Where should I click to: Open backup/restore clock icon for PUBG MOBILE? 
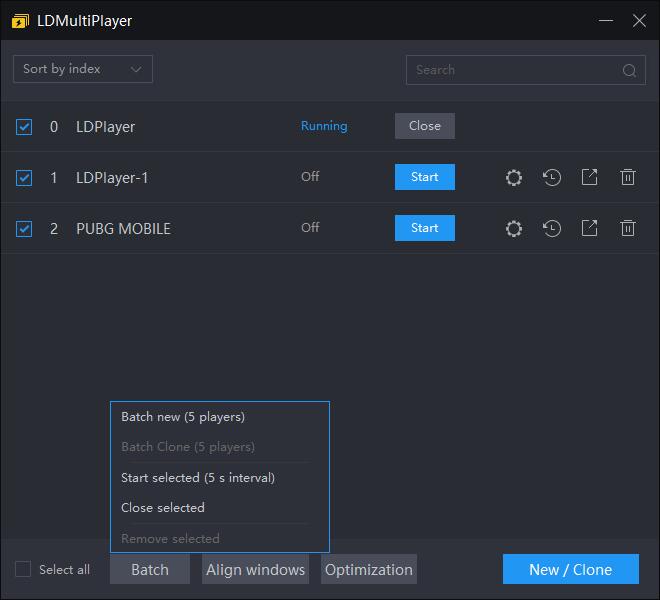pos(551,228)
